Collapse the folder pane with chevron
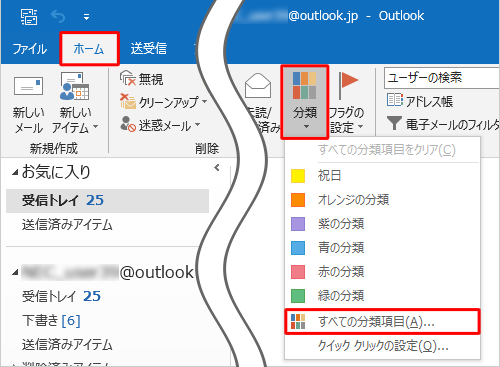The height and width of the screenshot is (367, 500). [x=217, y=168]
